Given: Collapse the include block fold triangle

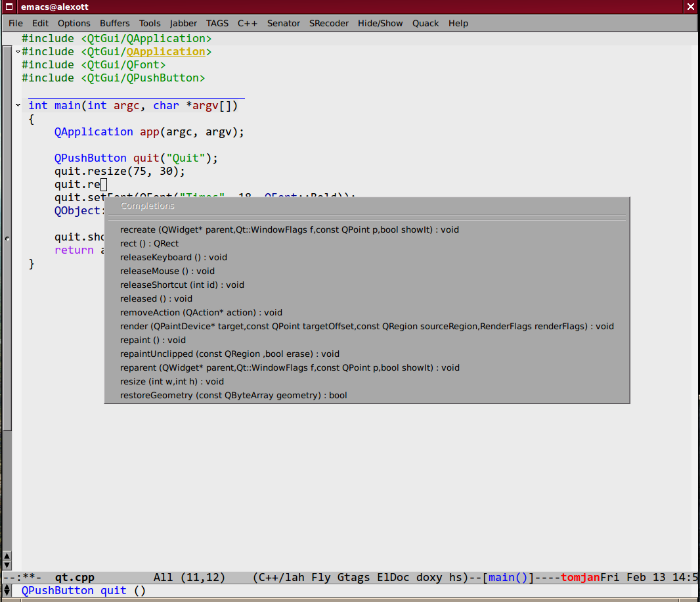Looking at the screenshot, I should pos(18,52).
